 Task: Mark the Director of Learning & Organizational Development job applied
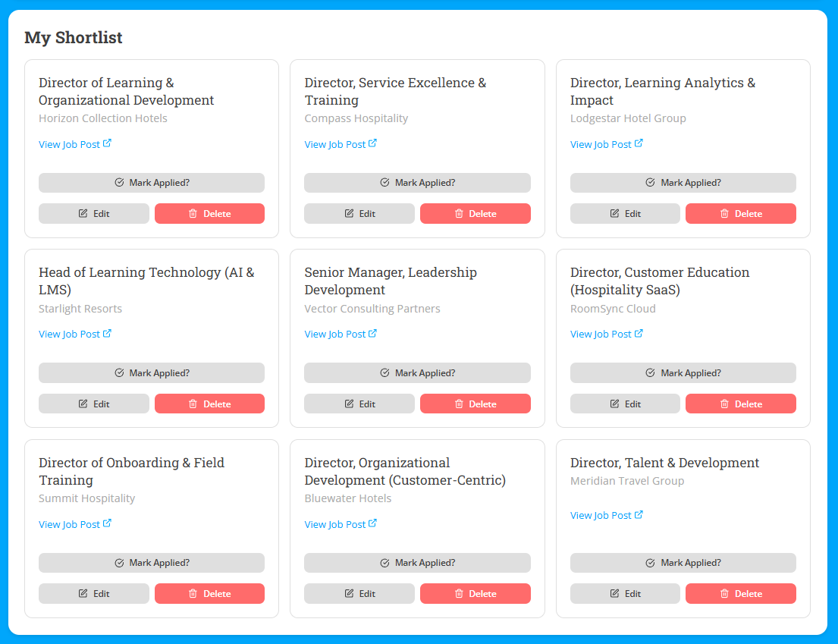tap(152, 182)
